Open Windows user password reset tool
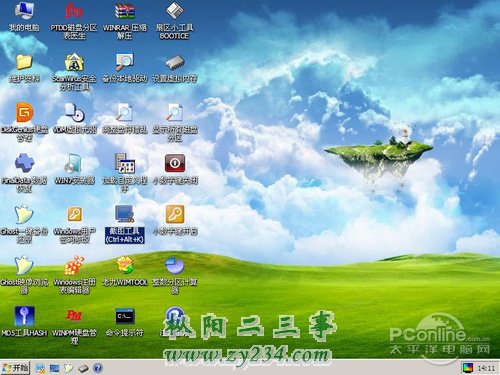 (x=74, y=214)
